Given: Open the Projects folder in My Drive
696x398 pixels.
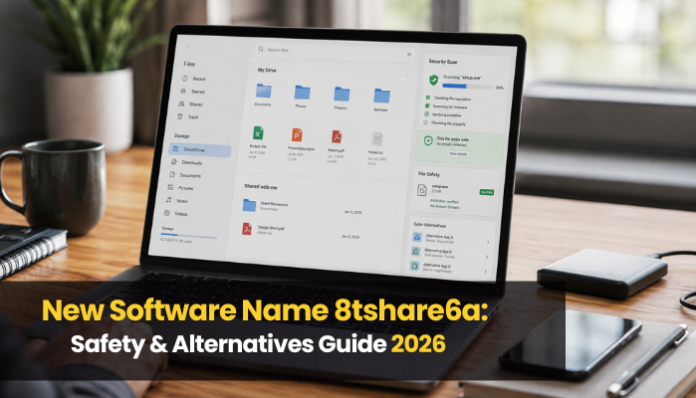Looking at the screenshot, I should coord(341,98).
